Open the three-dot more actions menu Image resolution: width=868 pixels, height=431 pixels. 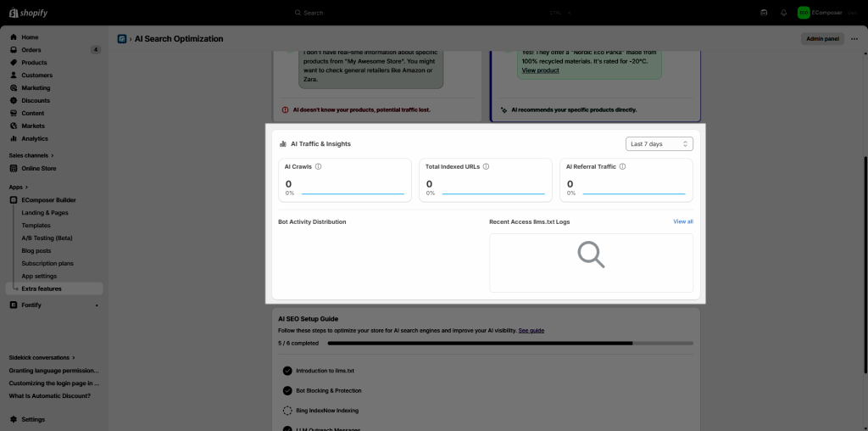(854, 39)
